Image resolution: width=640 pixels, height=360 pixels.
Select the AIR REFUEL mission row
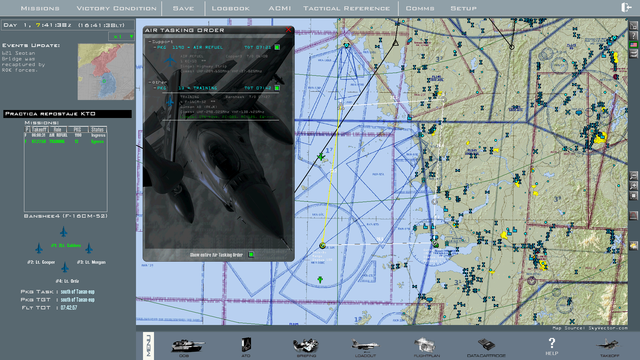[x=65, y=135]
